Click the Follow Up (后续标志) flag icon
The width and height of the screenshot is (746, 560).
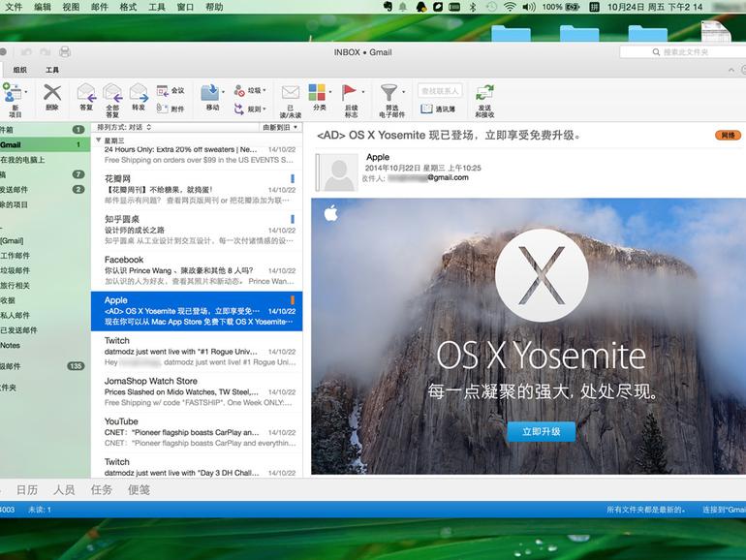pos(349,92)
